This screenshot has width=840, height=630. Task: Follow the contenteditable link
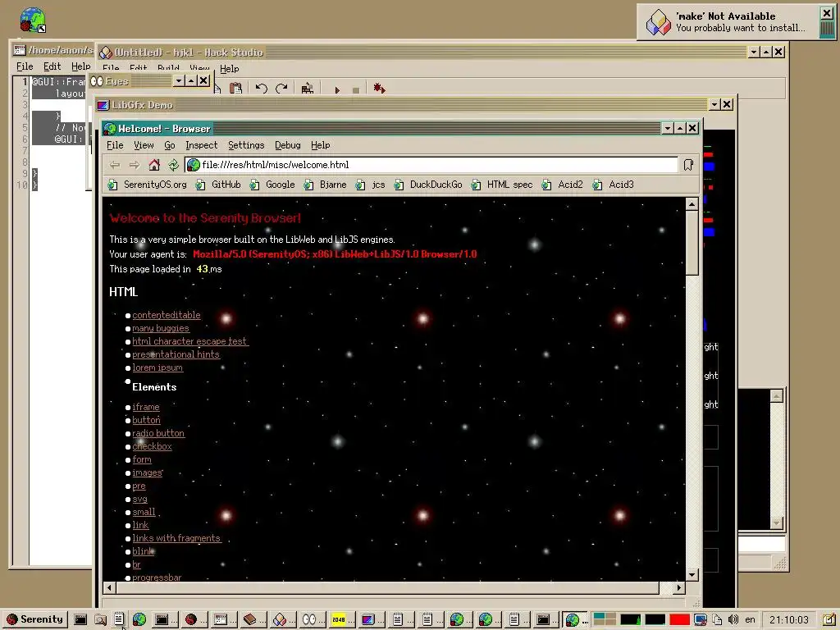click(166, 315)
